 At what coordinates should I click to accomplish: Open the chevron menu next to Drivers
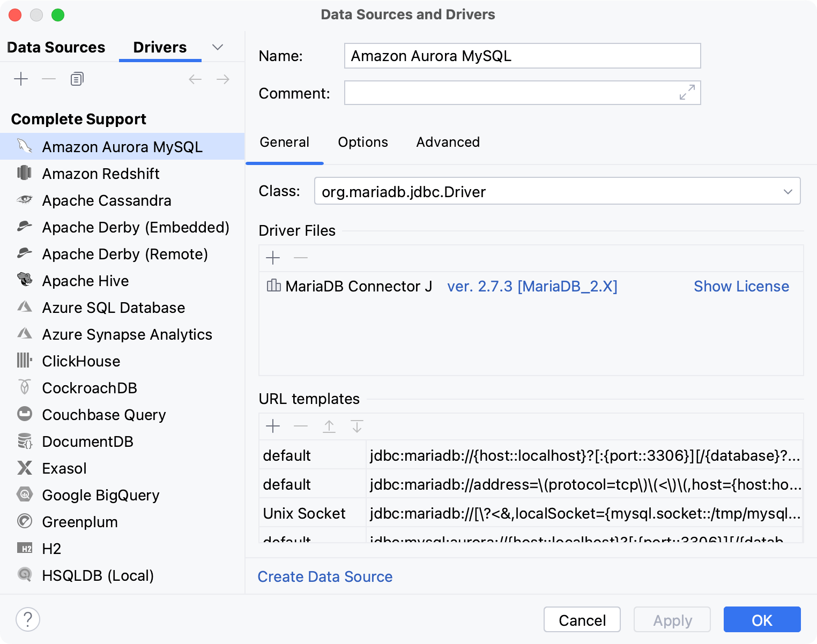click(217, 47)
